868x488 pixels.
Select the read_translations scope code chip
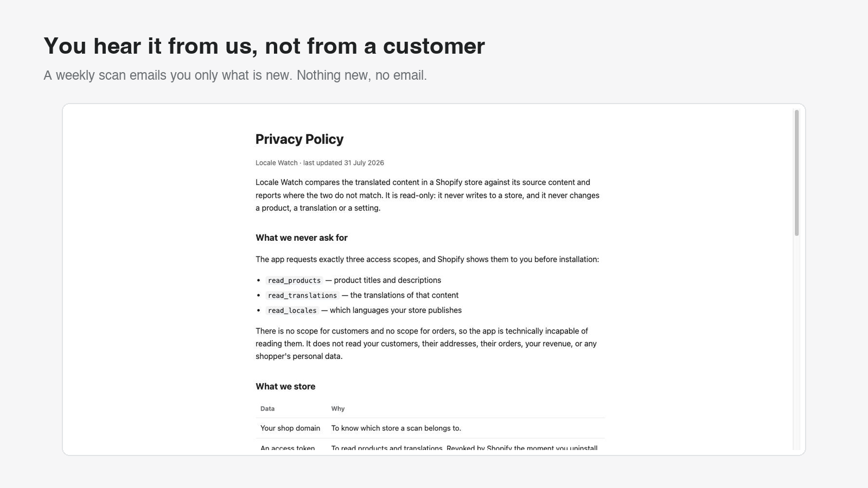point(302,296)
